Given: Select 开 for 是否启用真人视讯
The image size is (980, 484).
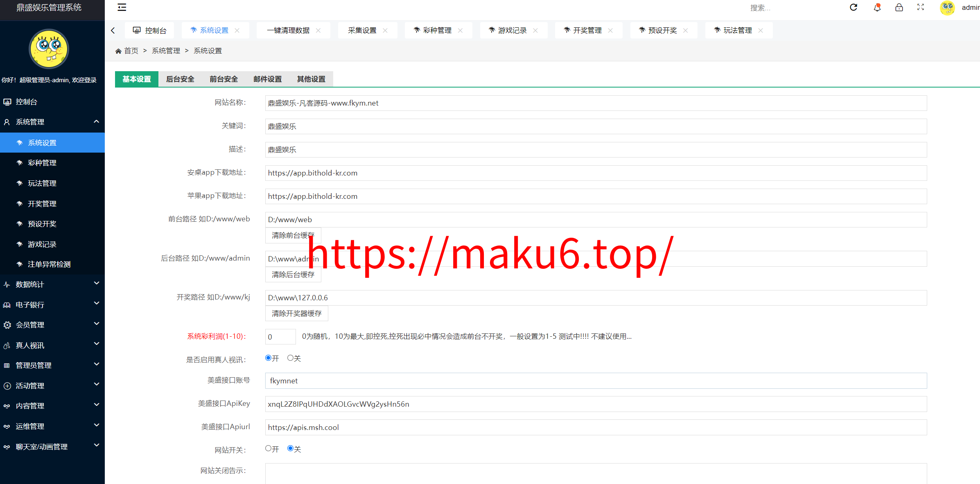Looking at the screenshot, I should pos(268,358).
